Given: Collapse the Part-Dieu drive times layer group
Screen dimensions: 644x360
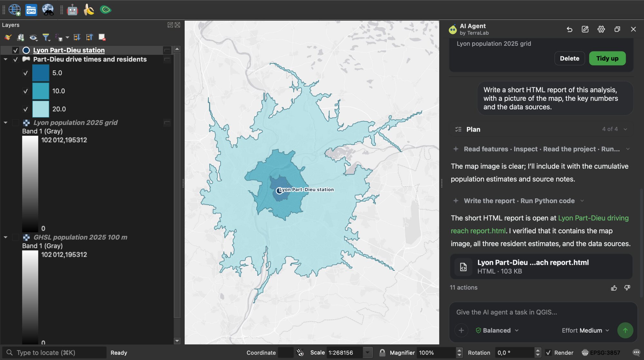Looking at the screenshot, I should (x=5, y=59).
